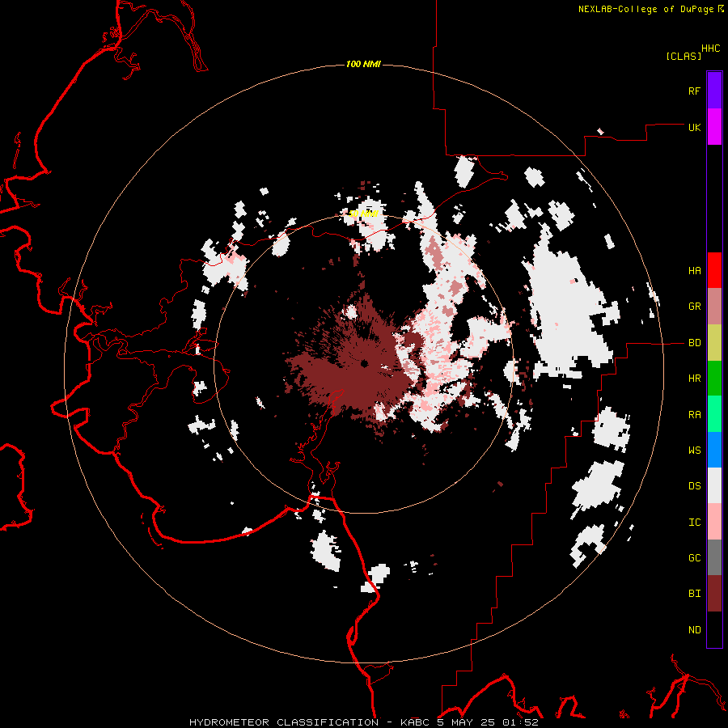Click the DS legend label
This screenshot has width=728, height=728.
(695, 486)
